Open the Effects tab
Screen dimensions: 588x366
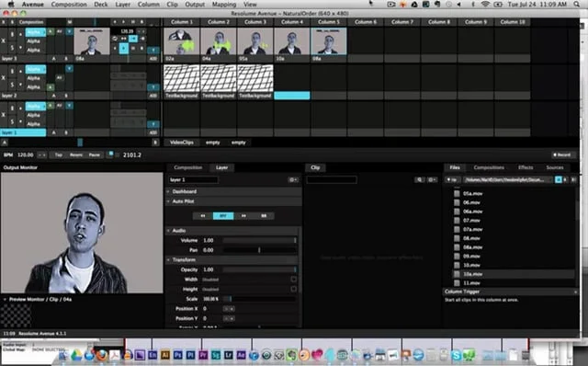click(526, 167)
